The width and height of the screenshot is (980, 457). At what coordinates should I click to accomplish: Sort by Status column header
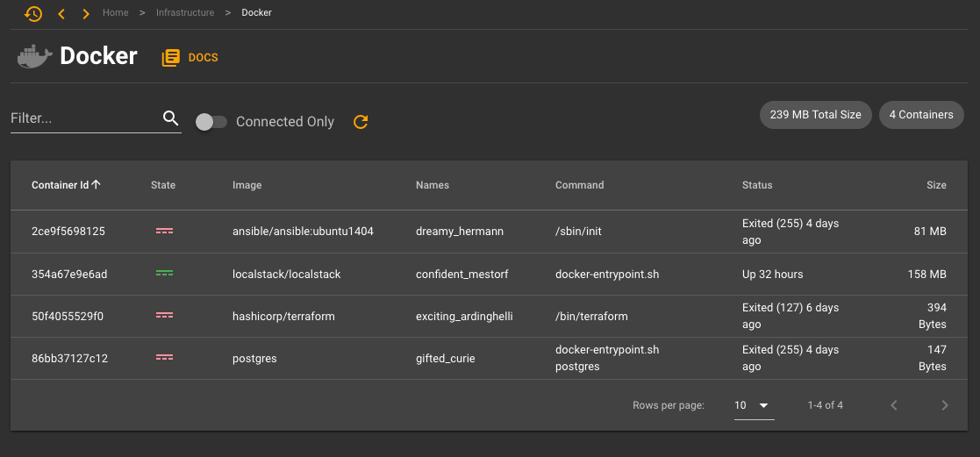[757, 185]
